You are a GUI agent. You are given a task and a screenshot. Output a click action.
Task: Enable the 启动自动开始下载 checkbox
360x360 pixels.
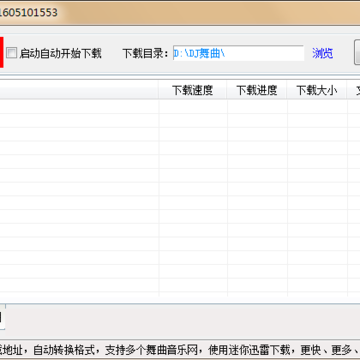tap(12, 53)
